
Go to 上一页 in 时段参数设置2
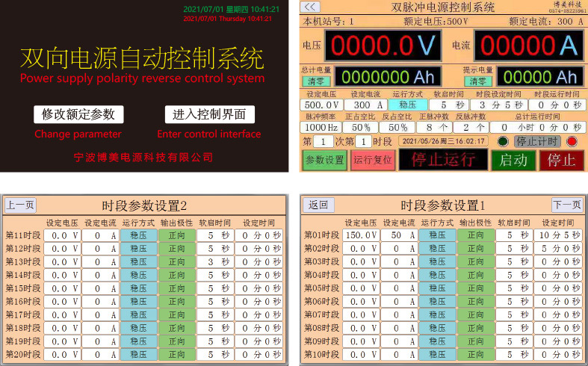tap(20, 205)
